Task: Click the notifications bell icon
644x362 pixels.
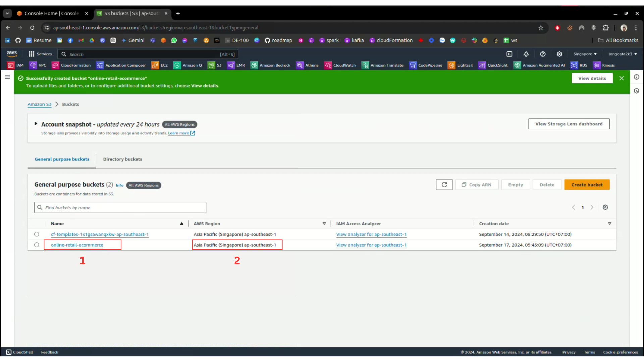Action: (526, 54)
